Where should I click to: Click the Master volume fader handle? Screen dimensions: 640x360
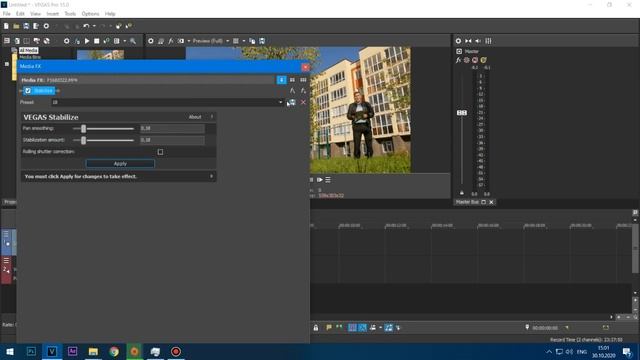coord(462,113)
